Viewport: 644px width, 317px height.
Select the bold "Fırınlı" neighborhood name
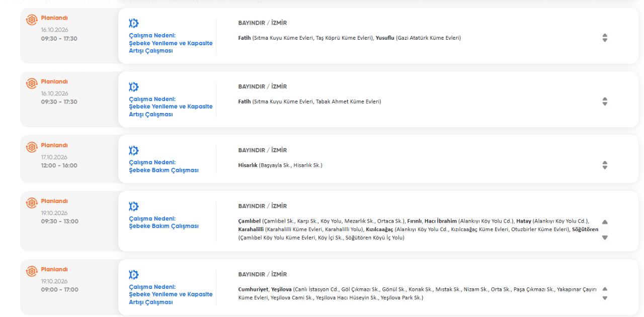click(414, 222)
